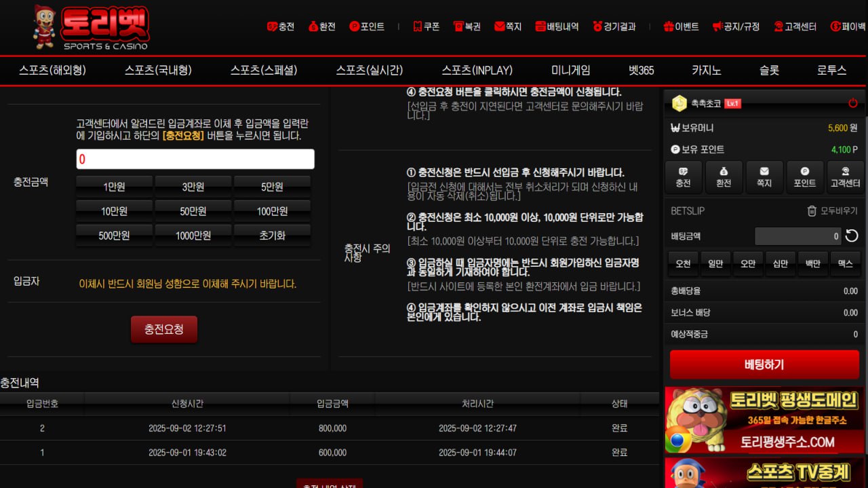The height and width of the screenshot is (488, 868).
Task: Switch to 스포츠(해외형) menu tab
Action: (53, 70)
